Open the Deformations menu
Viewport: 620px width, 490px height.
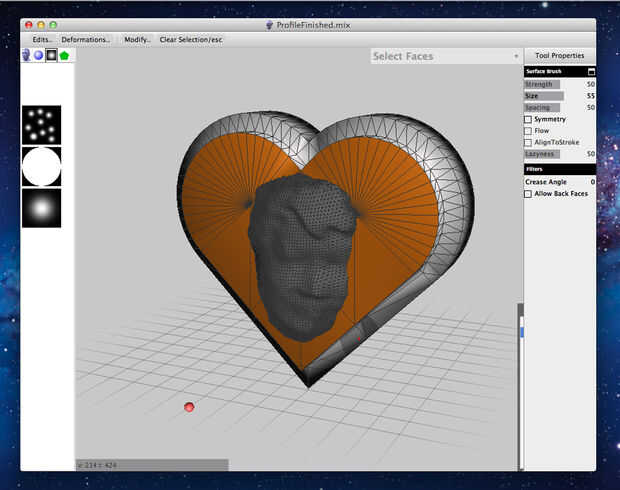[x=85, y=40]
